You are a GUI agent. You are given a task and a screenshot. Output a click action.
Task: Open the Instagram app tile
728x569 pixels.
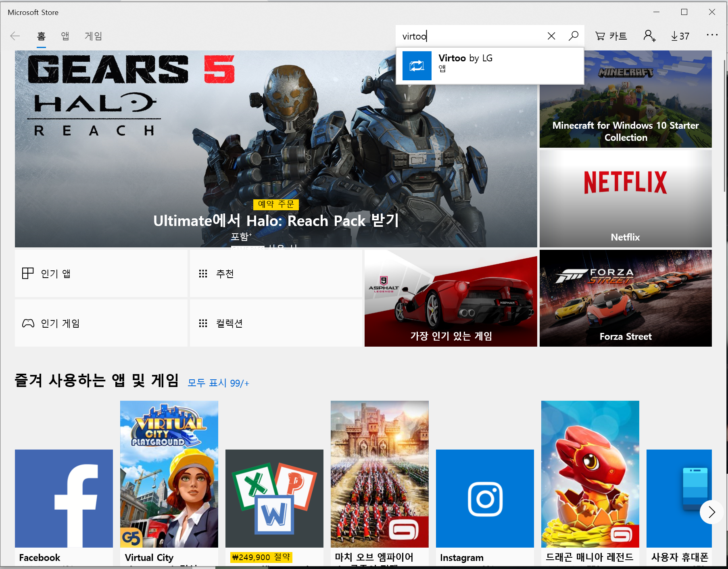point(485,508)
